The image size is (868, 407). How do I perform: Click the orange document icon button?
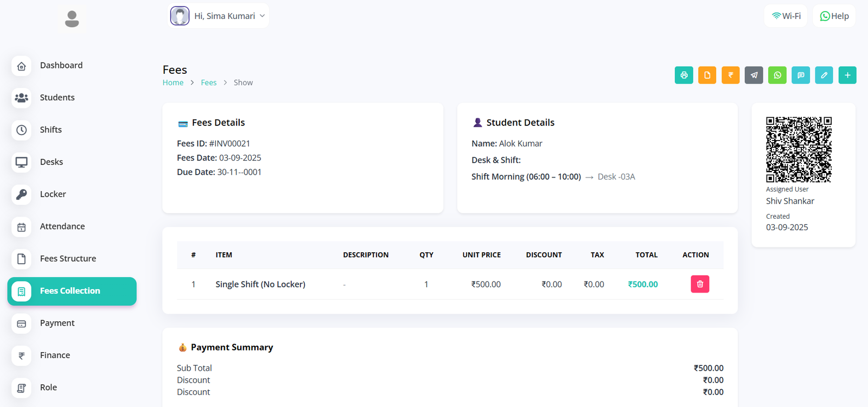tap(707, 75)
